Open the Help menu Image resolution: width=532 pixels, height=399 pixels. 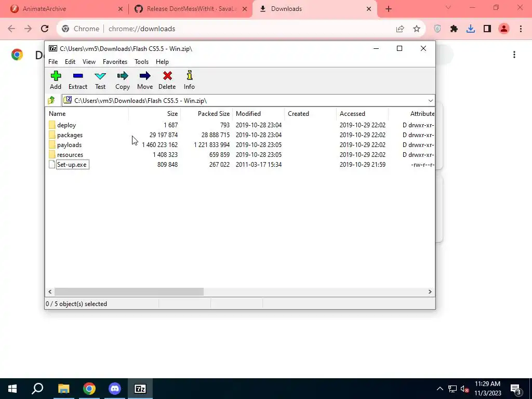[x=162, y=62]
